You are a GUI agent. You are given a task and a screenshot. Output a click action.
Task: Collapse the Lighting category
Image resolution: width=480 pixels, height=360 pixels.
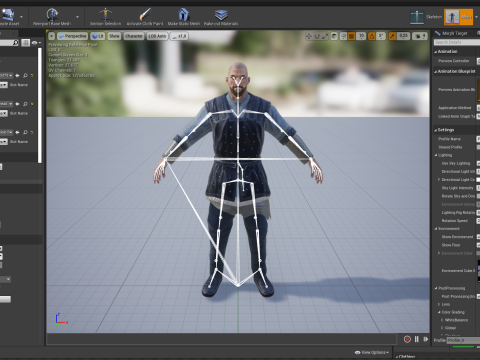click(x=436, y=155)
